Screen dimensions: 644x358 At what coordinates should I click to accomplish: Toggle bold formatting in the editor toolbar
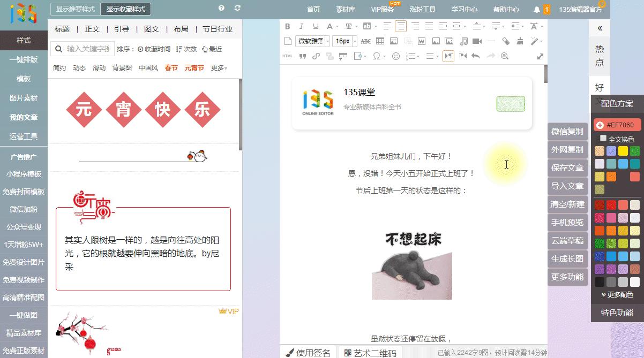coord(288,26)
